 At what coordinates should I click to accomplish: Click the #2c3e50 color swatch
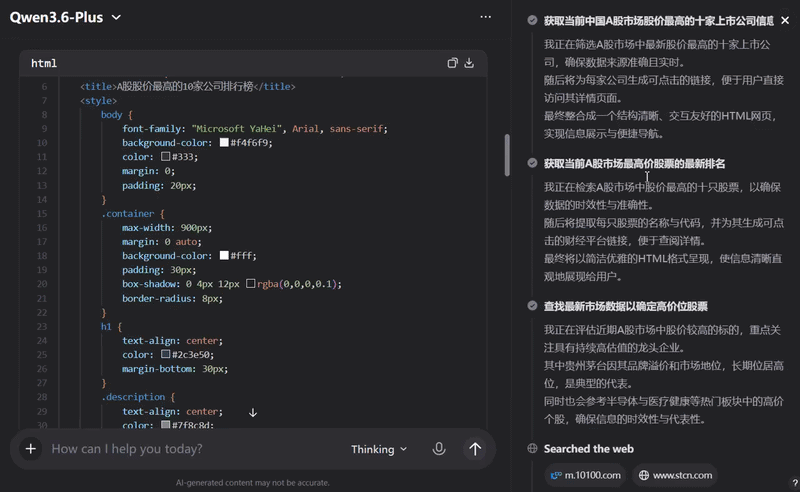pyautogui.click(x=166, y=354)
